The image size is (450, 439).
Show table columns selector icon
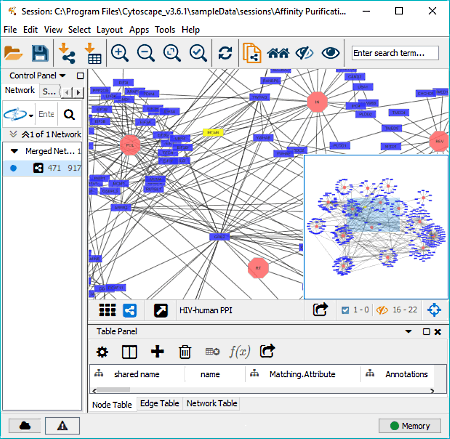[x=129, y=352]
